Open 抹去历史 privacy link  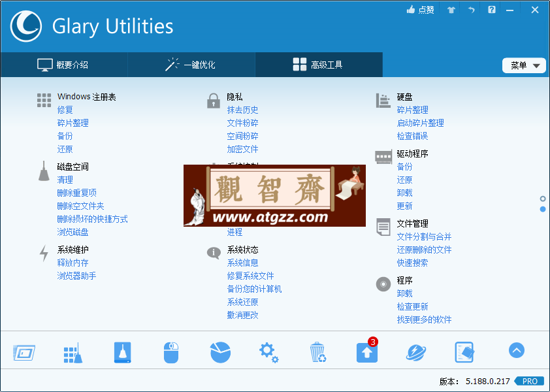tap(242, 110)
